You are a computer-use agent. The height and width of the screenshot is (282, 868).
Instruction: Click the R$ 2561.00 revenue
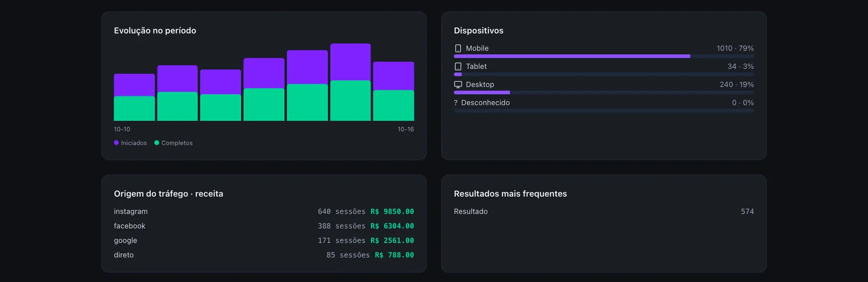point(392,240)
